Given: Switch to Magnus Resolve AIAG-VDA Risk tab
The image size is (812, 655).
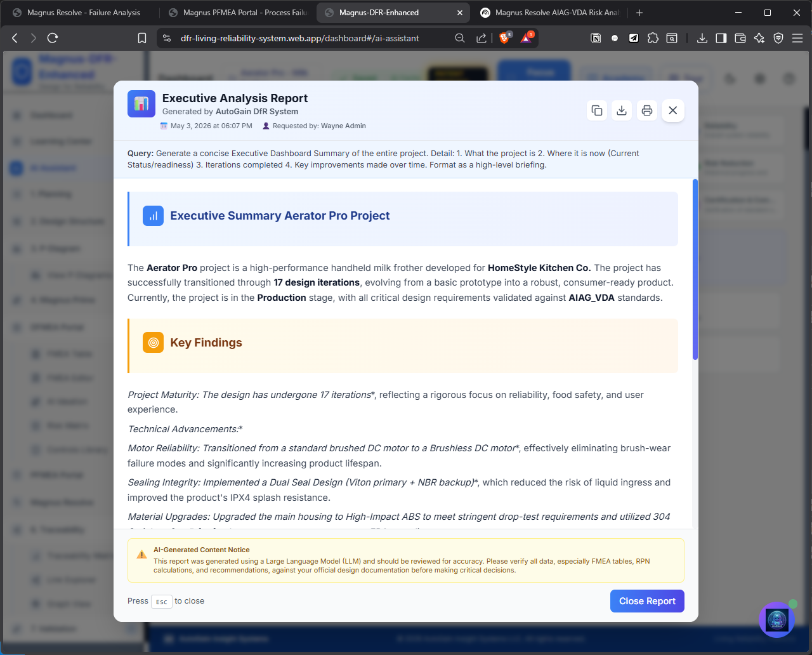Looking at the screenshot, I should tap(550, 12).
